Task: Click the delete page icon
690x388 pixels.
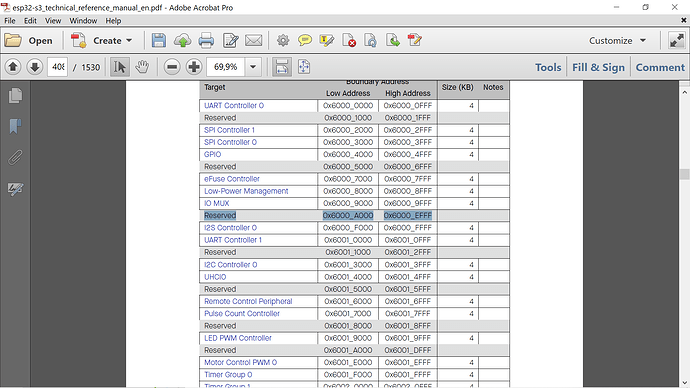Action: pos(349,40)
